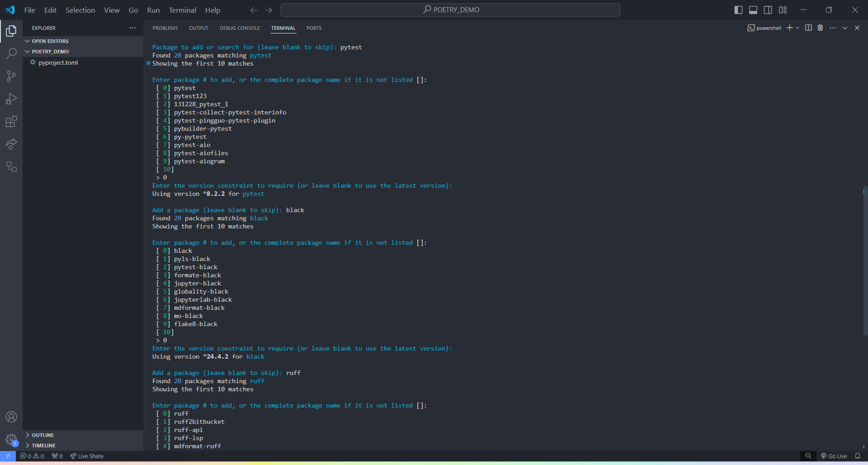Open the Help menu

(212, 10)
